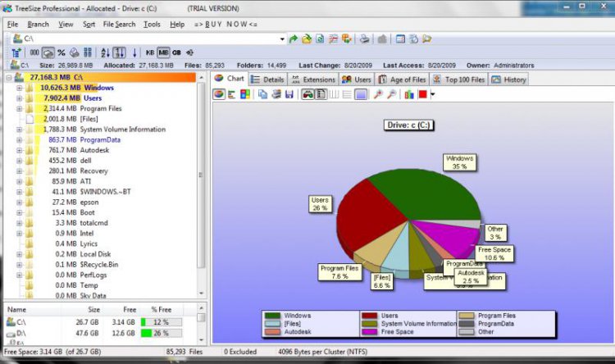
Task: Toggle the allocated space display mode
Action: tap(48, 52)
